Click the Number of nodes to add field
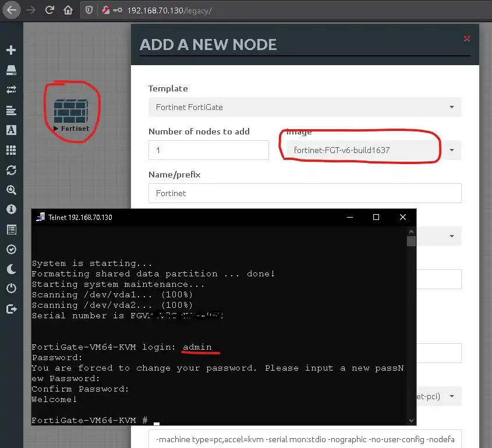 208,150
